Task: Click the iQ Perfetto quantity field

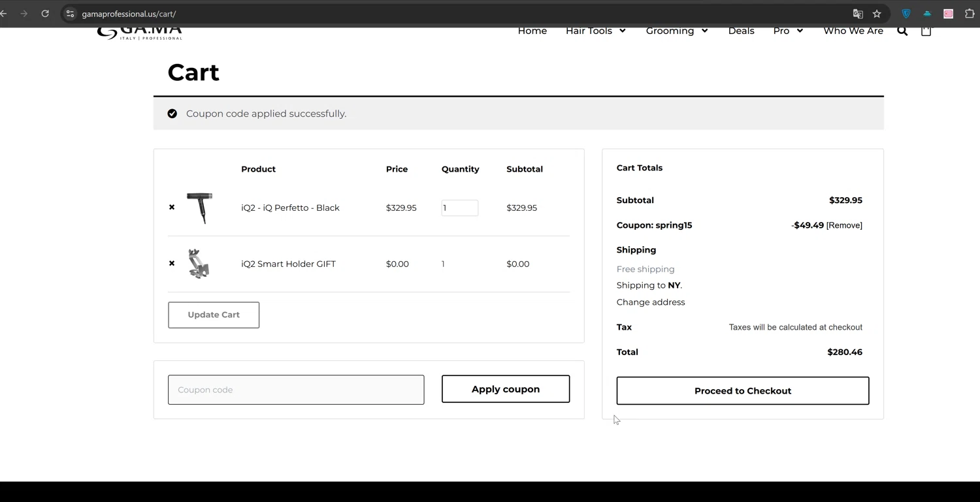Action: (460, 208)
